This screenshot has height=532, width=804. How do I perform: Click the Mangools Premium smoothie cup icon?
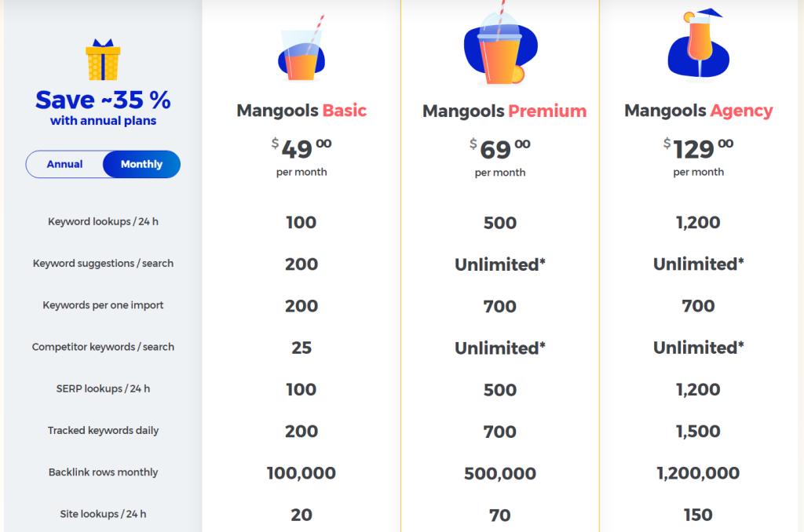point(500,44)
